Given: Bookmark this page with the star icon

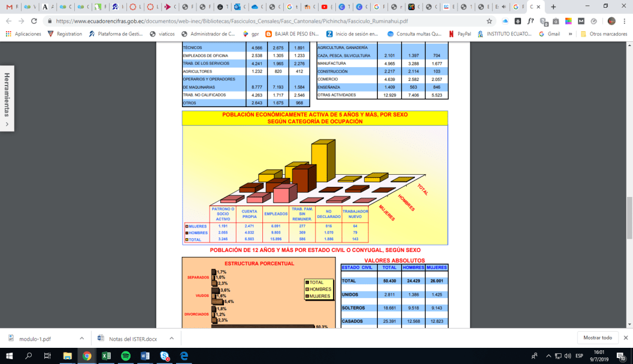Looking at the screenshot, I should click(x=489, y=20).
